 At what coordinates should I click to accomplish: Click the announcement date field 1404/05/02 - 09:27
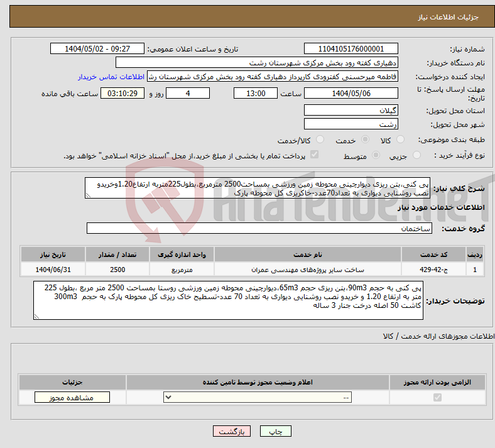pyautogui.click(x=97, y=49)
